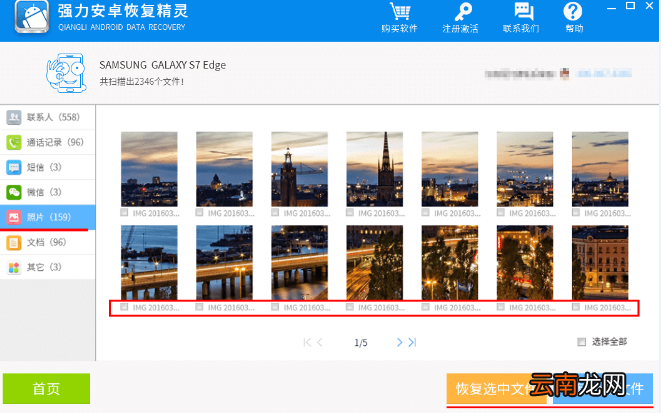Viewport: 663px width, 413px height.
Task: Tick checkbox under the red-sign building photo
Action: [501, 307]
